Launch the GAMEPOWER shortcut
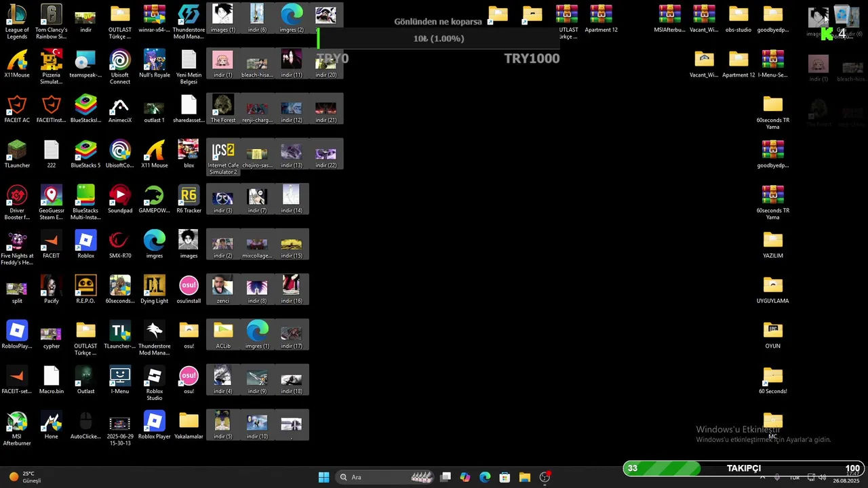The height and width of the screenshot is (488, 868). [x=155, y=199]
